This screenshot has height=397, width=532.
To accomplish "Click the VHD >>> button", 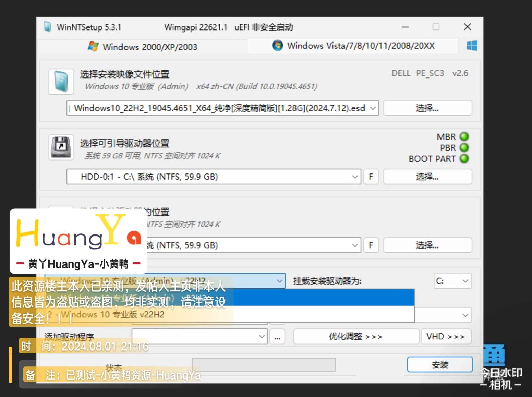I will coord(446,337).
